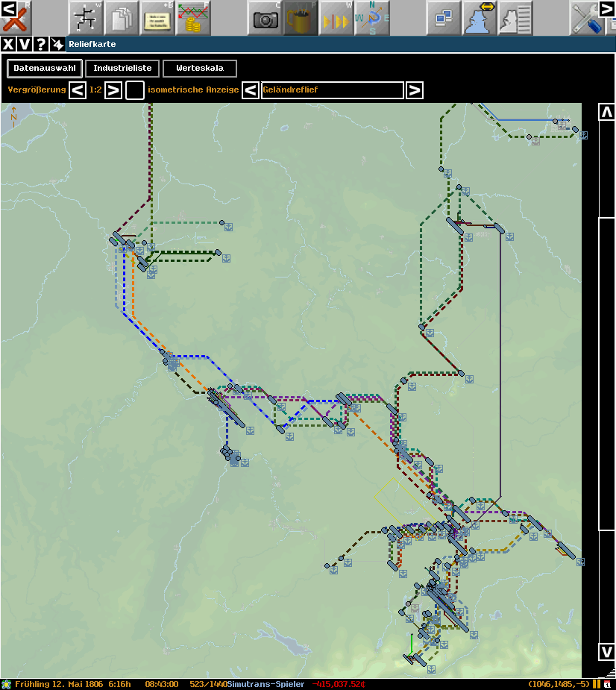Pause the game with coffee mug icon
The height and width of the screenshot is (690, 616).
pyautogui.click(x=301, y=18)
